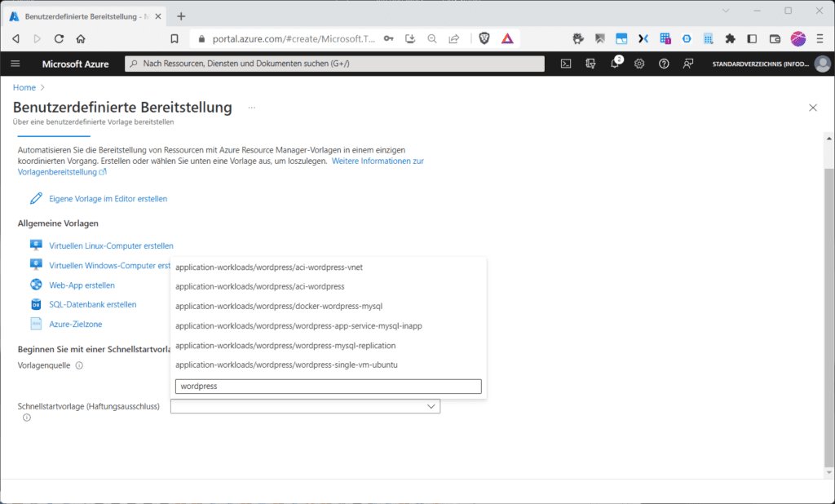The height and width of the screenshot is (504, 835).
Task: Click the Azure resource search box
Action: pyautogui.click(x=334, y=64)
